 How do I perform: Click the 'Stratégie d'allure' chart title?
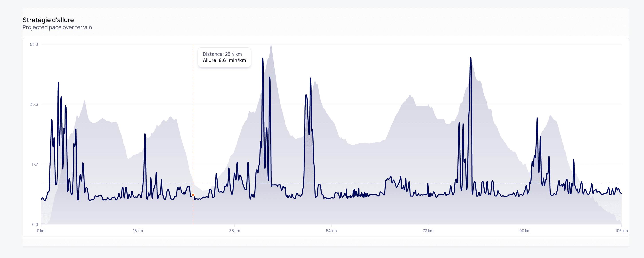[48, 20]
